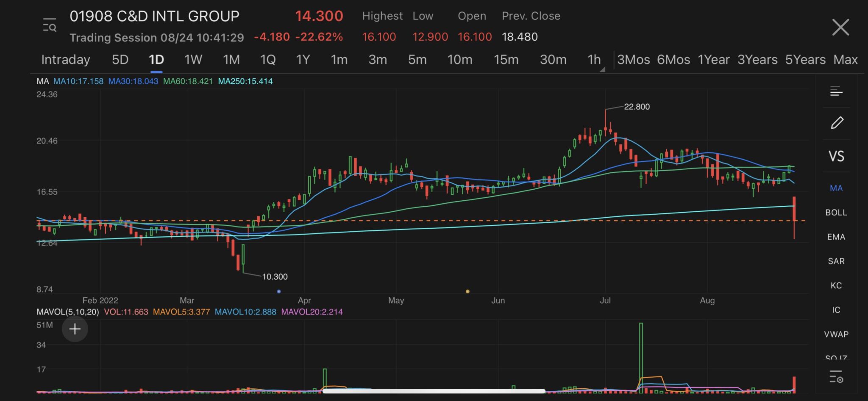868x401 pixels.
Task: Select the 1Y chart tab
Action: tap(303, 60)
